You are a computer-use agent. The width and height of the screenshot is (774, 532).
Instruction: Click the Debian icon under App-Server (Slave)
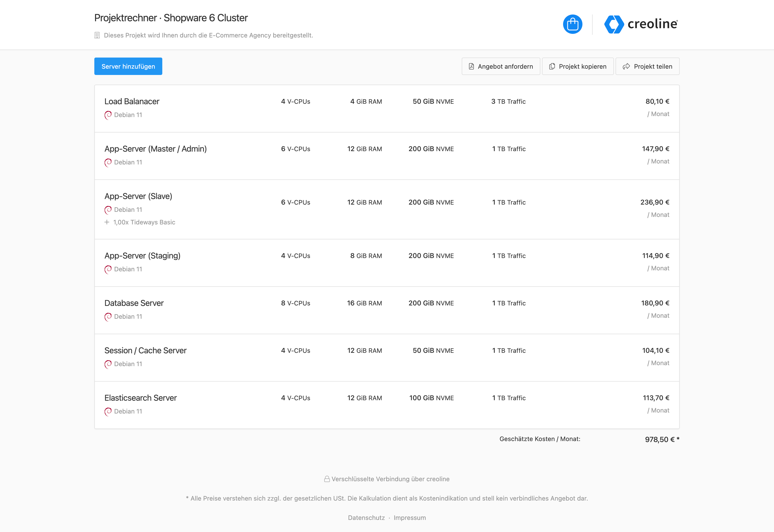108,210
